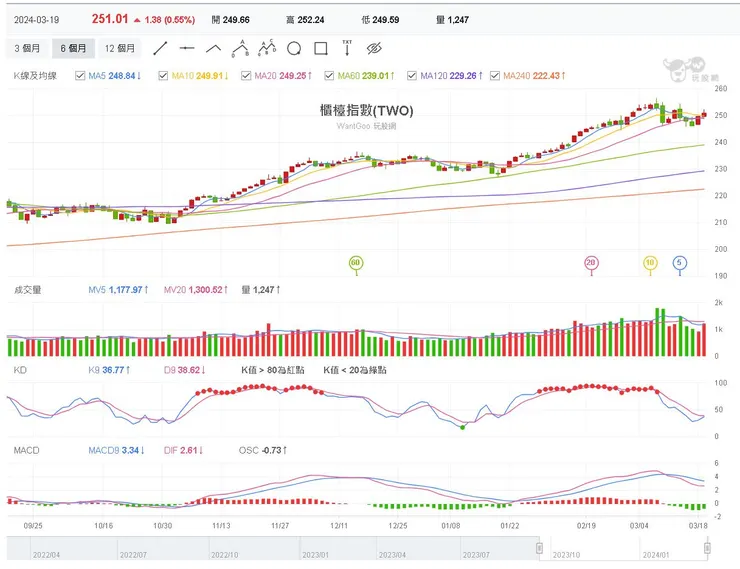740x569 pixels.
Task: Click the blue 5 MA marker pin
Action: tap(680, 263)
